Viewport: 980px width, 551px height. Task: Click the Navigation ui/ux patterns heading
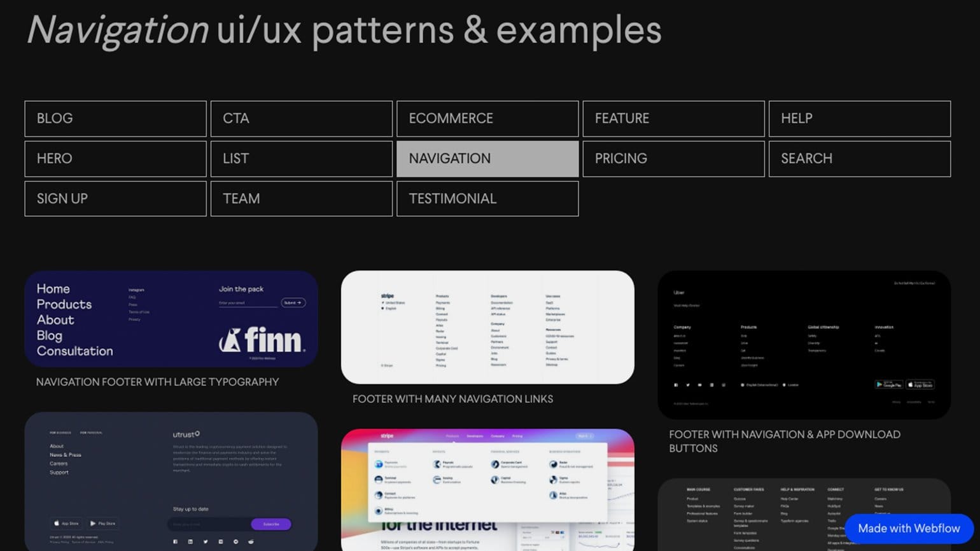pyautogui.click(x=344, y=30)
